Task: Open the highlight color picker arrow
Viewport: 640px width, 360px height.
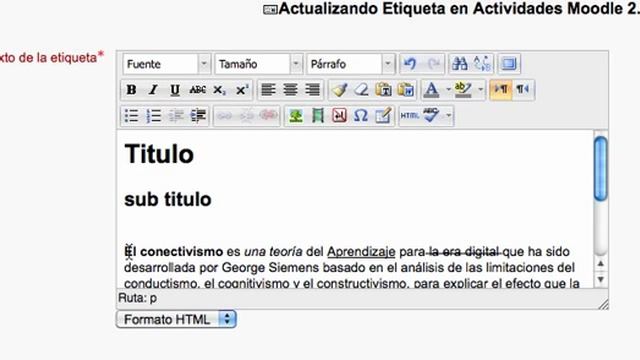Action: pos(480,90)
